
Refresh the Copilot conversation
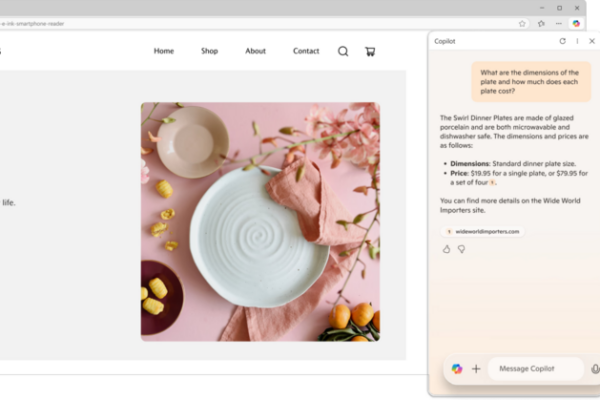coord(562,41)
